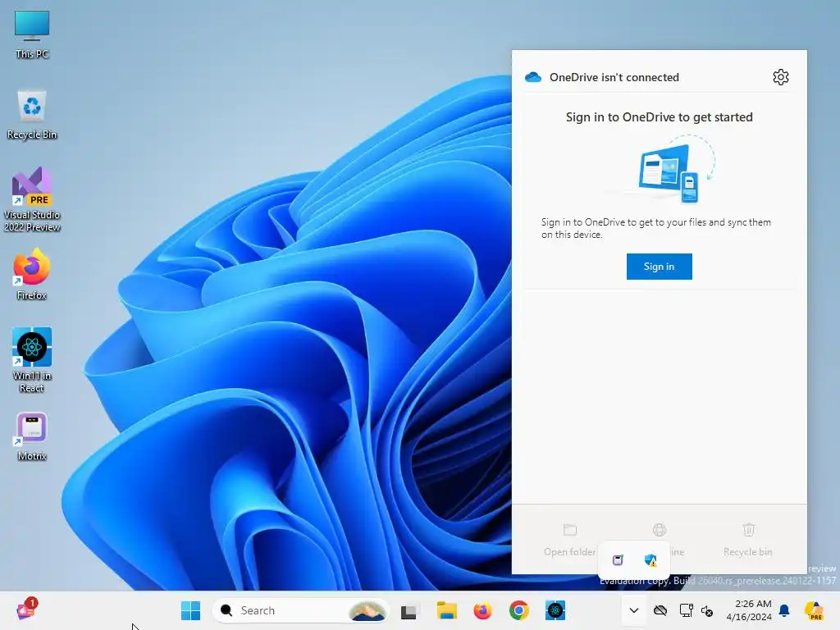Open folder from OneDrive footer
The height and width of the screenshot is (630, 840).
click(x=569, y=540)
